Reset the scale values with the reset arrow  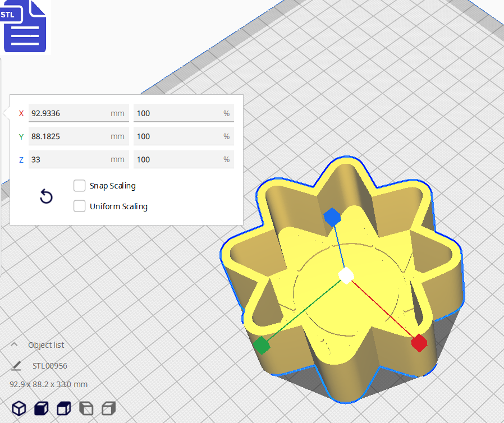[x=46, y=196]
